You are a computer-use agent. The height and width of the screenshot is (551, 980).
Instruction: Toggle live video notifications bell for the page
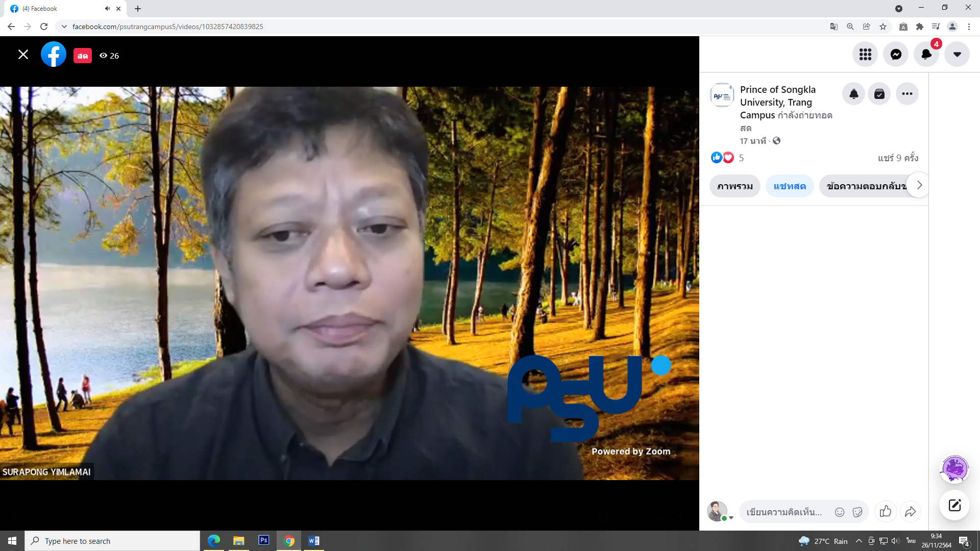point(853,94)
